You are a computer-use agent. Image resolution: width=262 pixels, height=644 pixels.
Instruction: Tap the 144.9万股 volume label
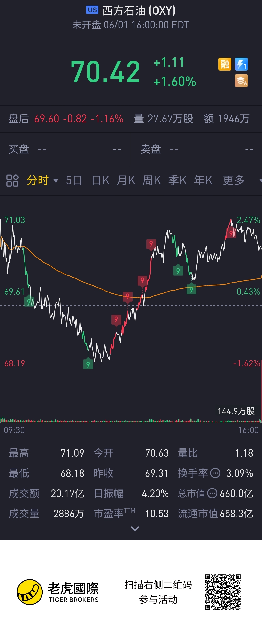pos(236,411)
